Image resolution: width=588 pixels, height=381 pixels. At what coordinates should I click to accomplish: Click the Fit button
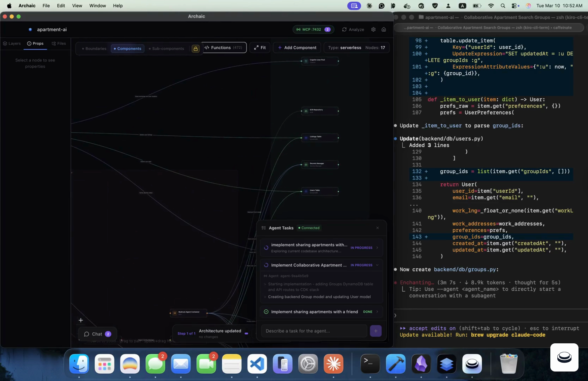pos(260,47)
